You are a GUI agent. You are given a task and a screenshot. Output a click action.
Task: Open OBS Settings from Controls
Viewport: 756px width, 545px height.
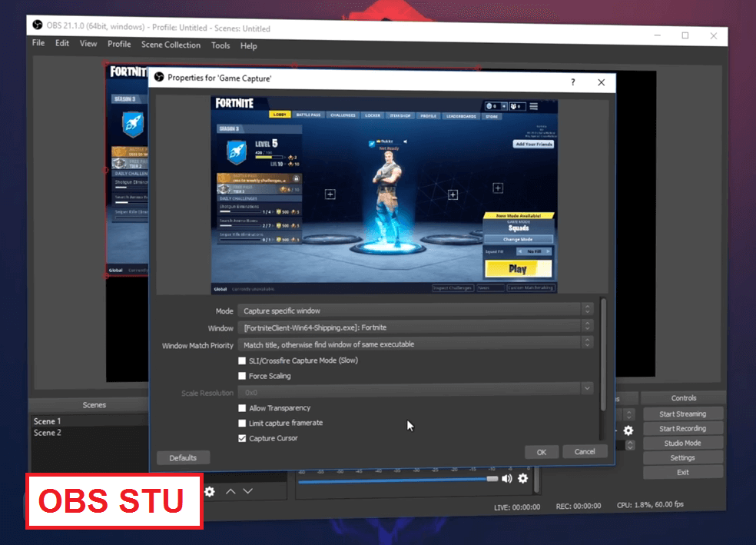[683, 457]
